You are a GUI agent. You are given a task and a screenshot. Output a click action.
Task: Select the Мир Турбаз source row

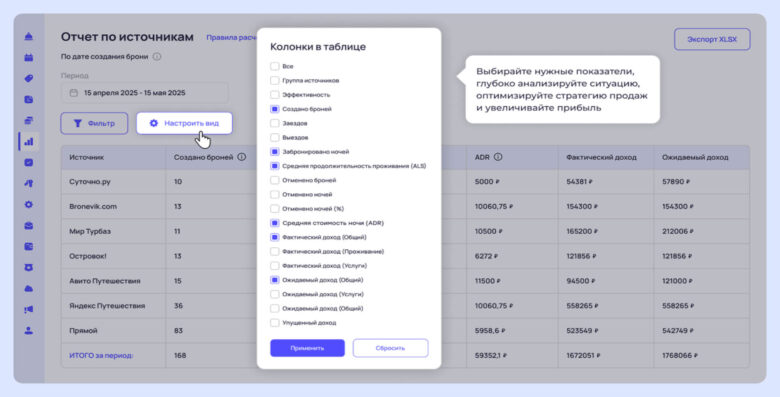(90, 231)
